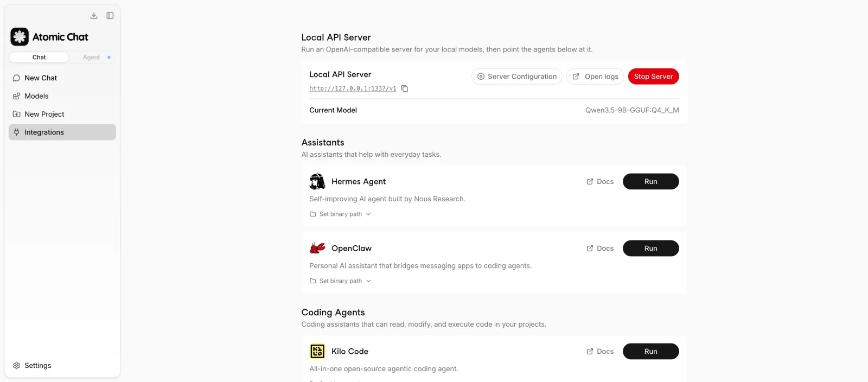This screenshot has height=382, width=868.
Task: Switch to the Agent tab
Action: [x=92, y=58]
